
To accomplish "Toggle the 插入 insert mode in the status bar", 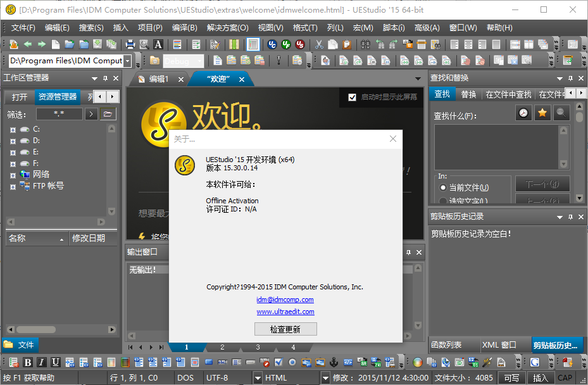I will pyautogui.click(x=540, y=378).
